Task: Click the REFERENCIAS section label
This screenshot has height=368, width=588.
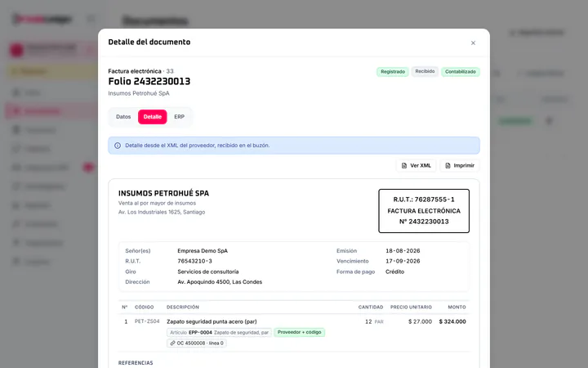Action: [136, 363]
